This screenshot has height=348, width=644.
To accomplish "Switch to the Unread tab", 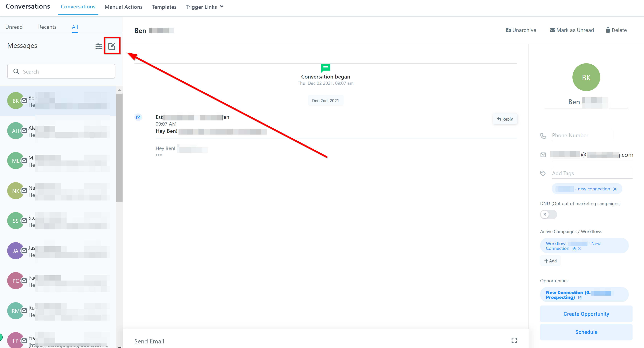I will pos(14,27).
